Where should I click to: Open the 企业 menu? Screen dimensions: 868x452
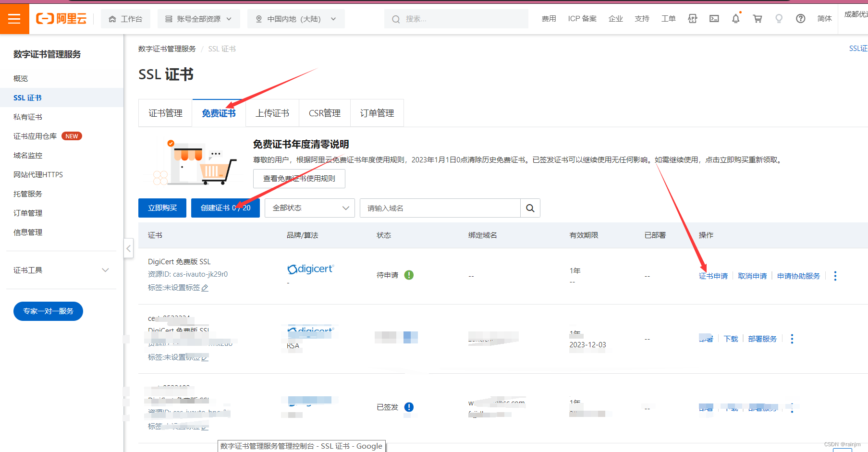615,19
